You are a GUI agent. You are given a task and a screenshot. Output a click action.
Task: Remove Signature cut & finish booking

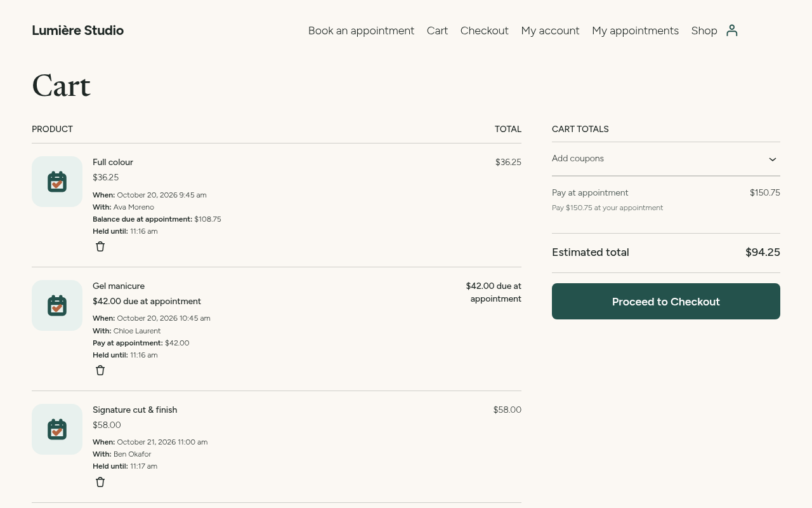click(100, 482)
